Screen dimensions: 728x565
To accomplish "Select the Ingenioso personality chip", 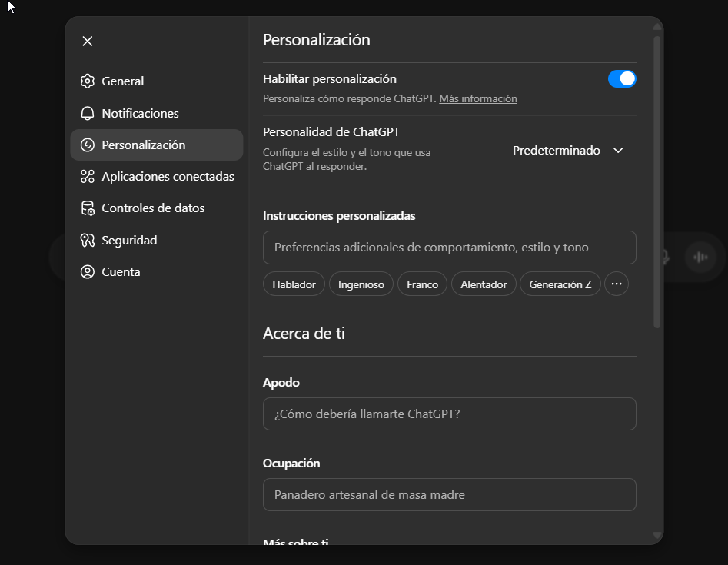I will pyautogui.click(x=361, y=284).
